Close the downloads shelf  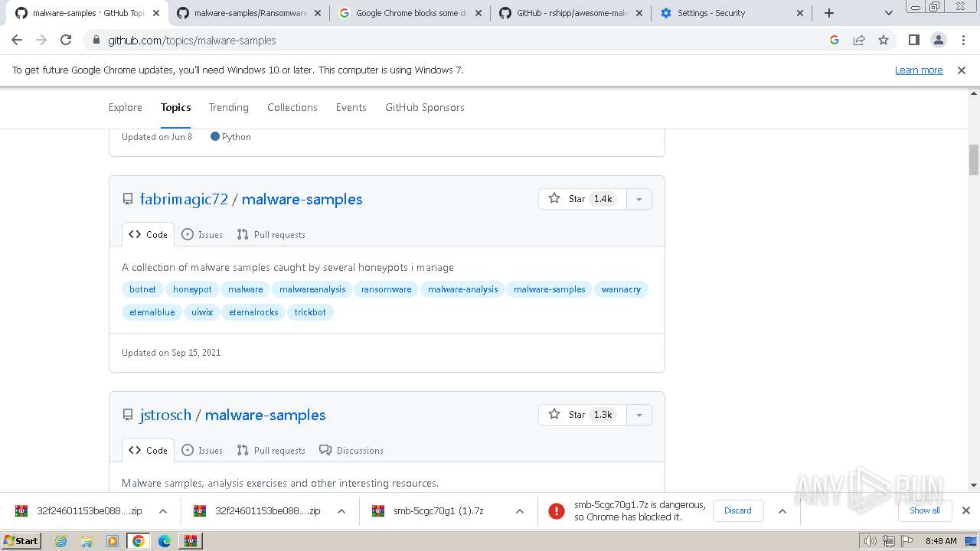click(x=966, y=510)
